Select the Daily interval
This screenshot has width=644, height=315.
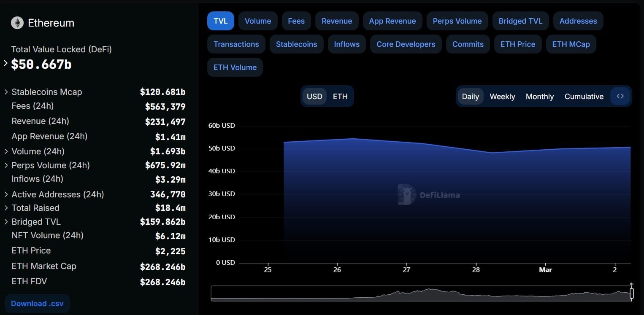click(470, 96)
